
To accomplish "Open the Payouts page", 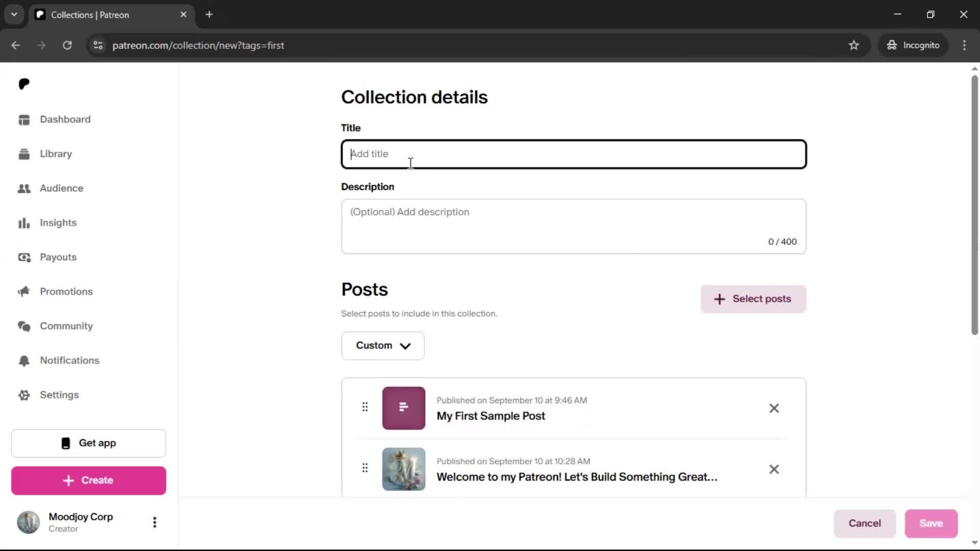I will tap(58, 257).
